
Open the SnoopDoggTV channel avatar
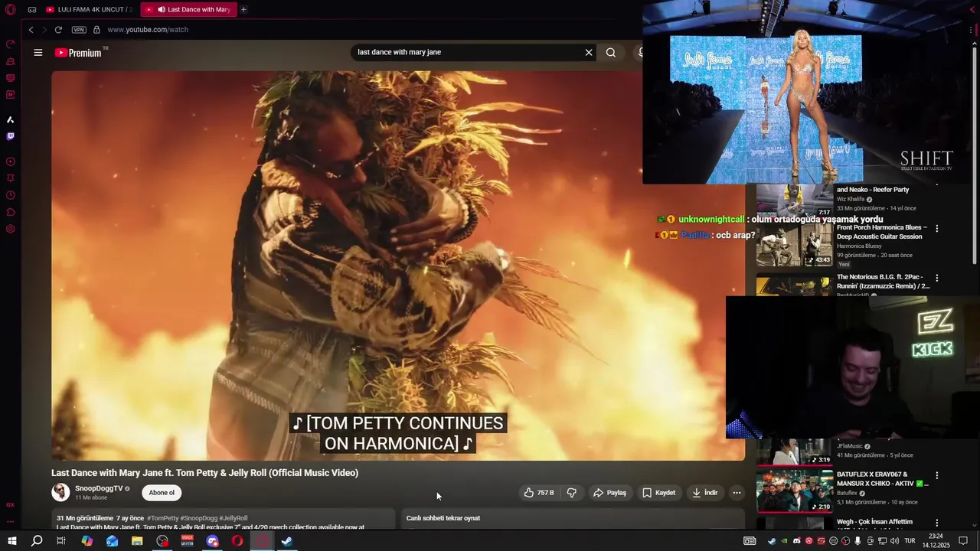point(60,493)
